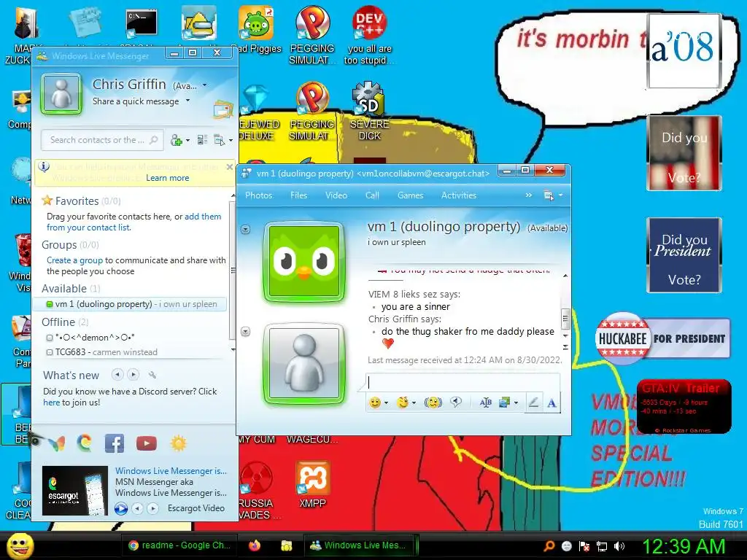Click in the chat message input box

462,382
